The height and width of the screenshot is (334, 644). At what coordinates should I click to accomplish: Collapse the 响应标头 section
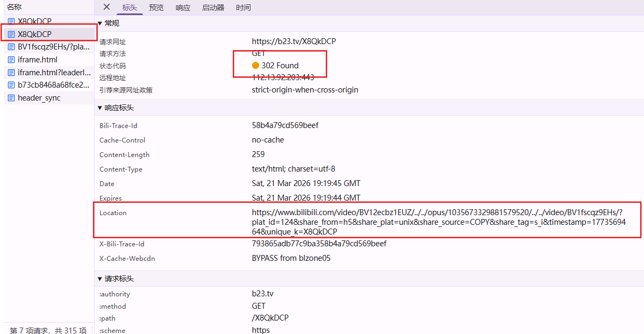[99, 108]
